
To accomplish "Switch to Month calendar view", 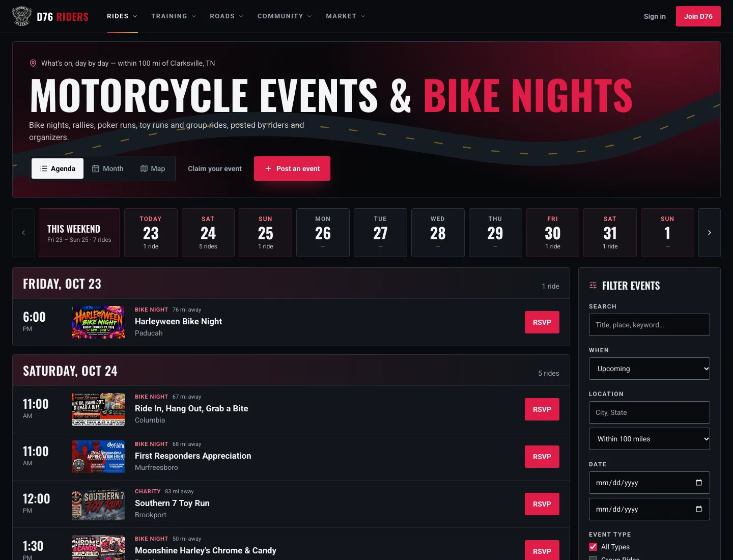I will pos(107,169).
